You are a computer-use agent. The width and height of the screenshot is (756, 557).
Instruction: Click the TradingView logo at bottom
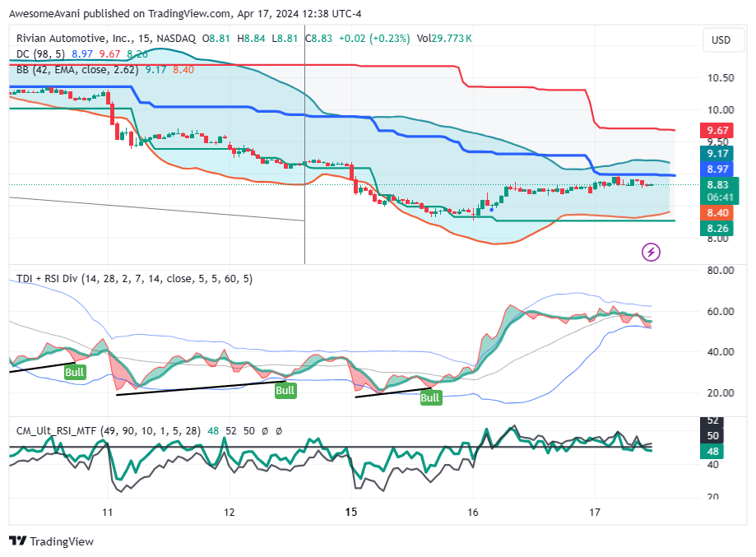click(x=51, y=541)
